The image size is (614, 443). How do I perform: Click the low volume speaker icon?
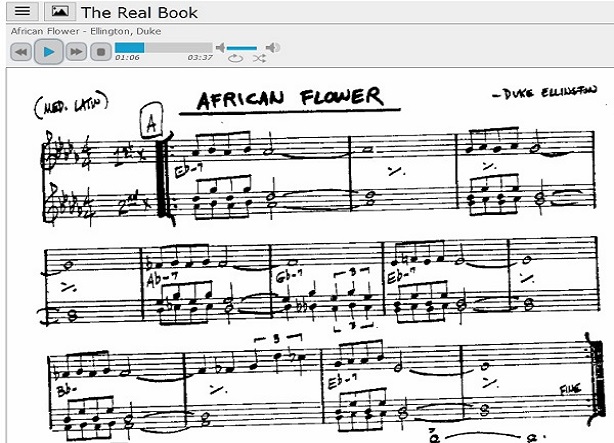tap(221, 47)
